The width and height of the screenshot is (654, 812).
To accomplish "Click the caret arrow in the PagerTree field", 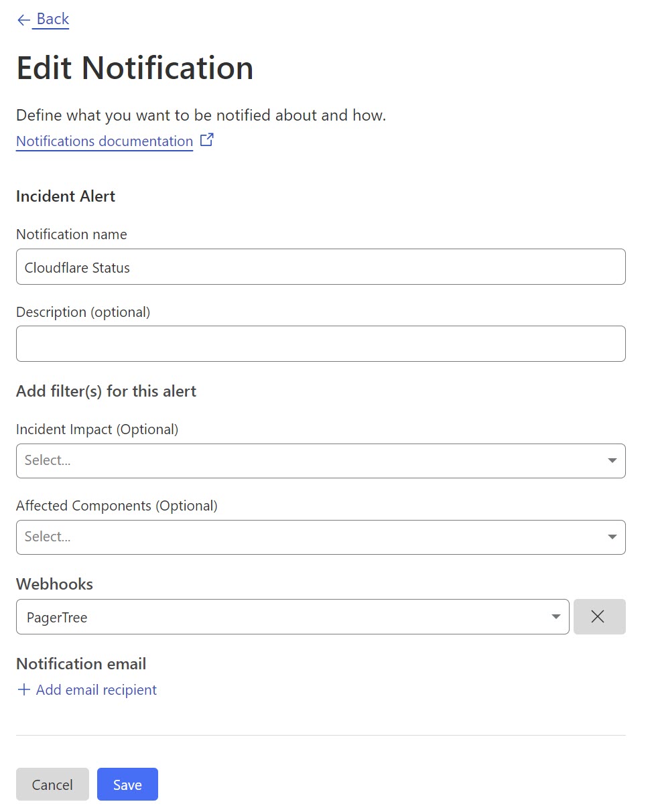I will pyautogui.click(x=555, y=617).
